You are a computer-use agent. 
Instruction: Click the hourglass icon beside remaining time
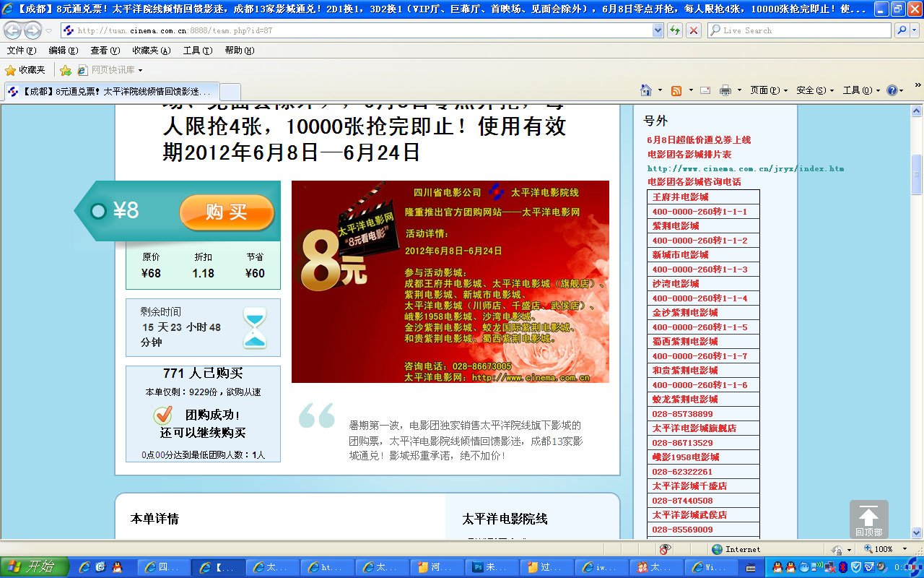tap(254, 328)
